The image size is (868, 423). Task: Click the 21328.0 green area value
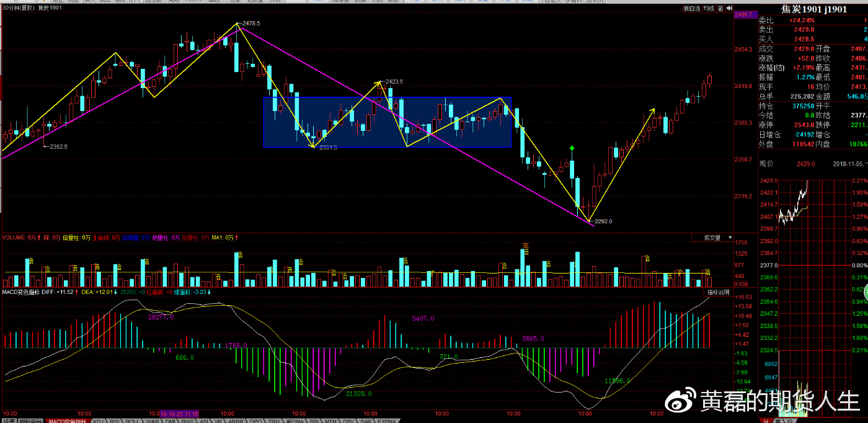pyautogui.click(x=359, y=393)
